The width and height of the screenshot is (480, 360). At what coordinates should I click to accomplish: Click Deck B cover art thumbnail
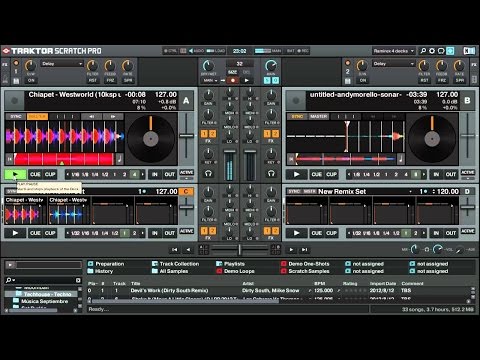pos(296,100)
